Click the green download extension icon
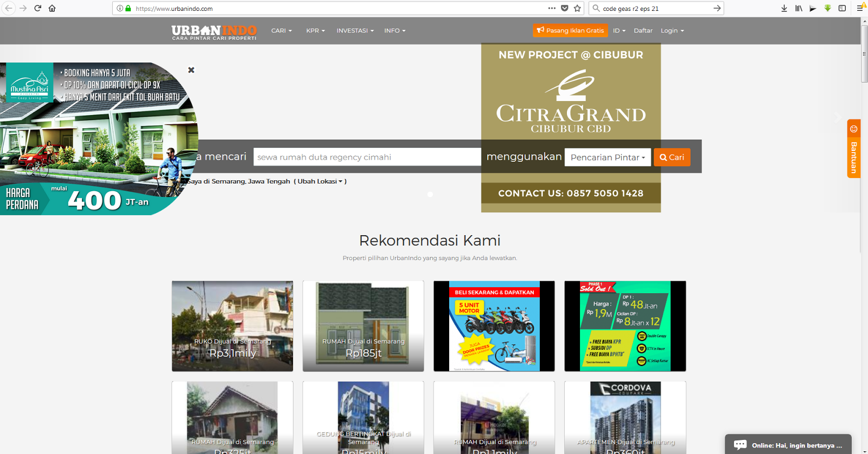This screenshot has height=454, width=868. tap(827, 8)
